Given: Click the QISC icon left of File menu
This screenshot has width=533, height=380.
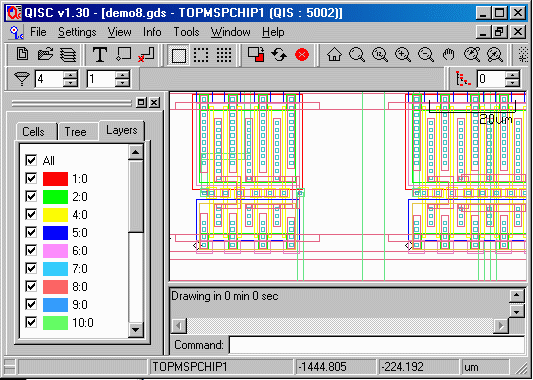Looking at the screenshot, I should [16, 33].
